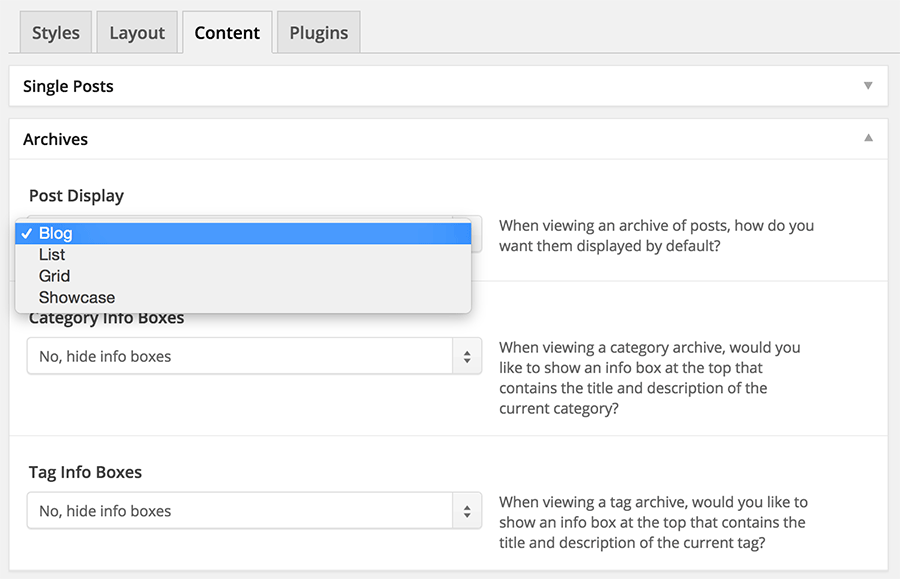Click the Tag Info Boxes label
Screen dimensions: 900x579
click(86, 472)
